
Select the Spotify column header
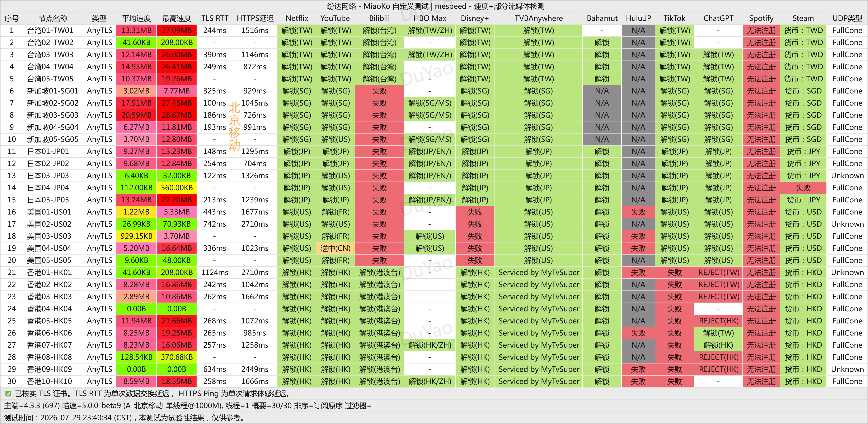761,18
